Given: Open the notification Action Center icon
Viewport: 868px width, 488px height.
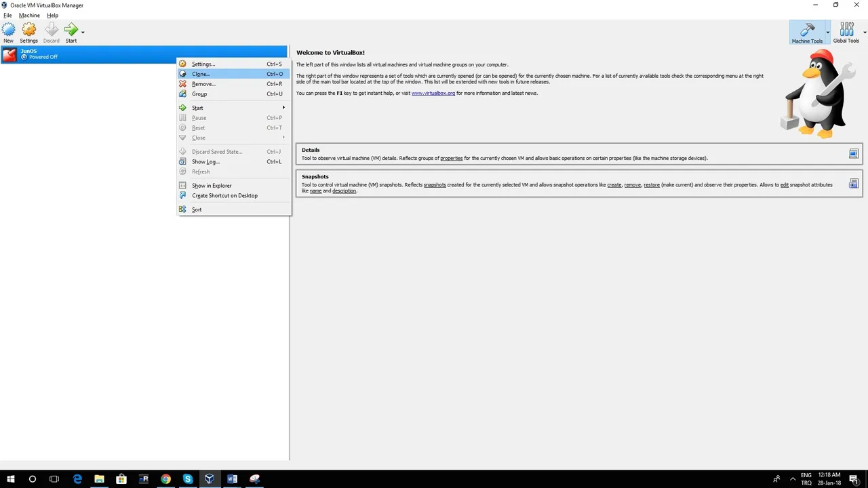Looking at the screenshot, I should tap(854, 479).
